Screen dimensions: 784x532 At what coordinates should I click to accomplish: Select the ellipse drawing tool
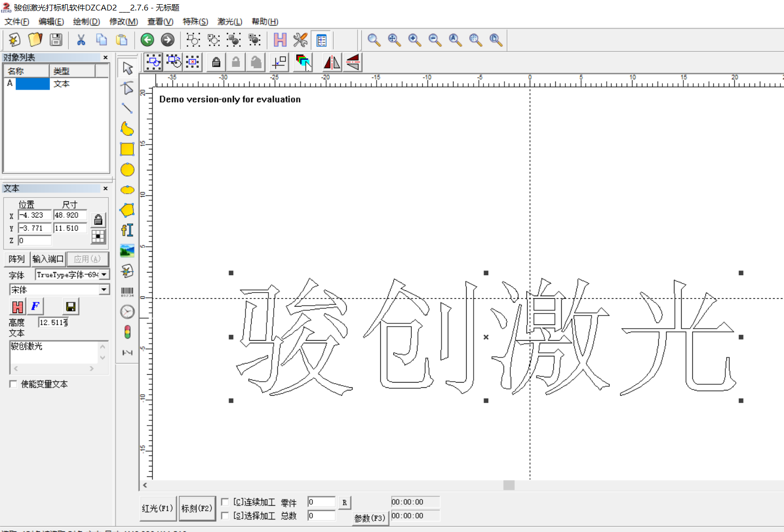(x=127, y=190)
